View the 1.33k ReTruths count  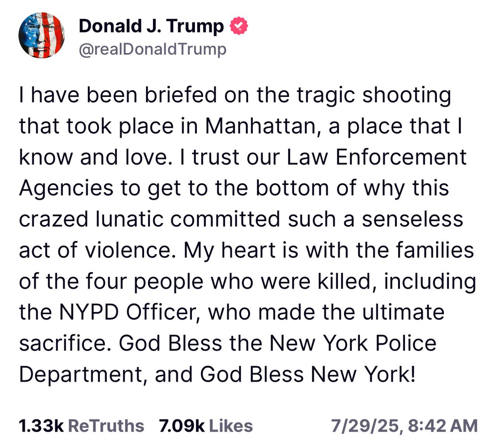[41, 426]
